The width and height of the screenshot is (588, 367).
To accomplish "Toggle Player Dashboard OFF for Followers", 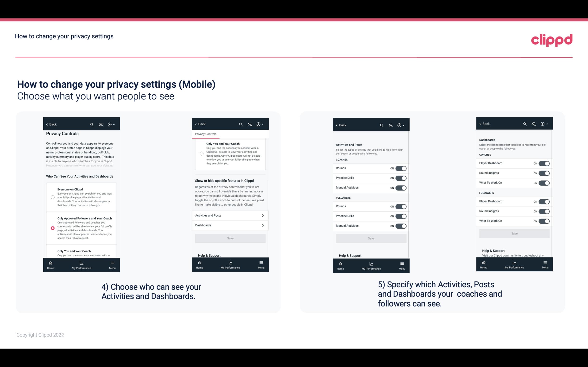I will (544, 201).
